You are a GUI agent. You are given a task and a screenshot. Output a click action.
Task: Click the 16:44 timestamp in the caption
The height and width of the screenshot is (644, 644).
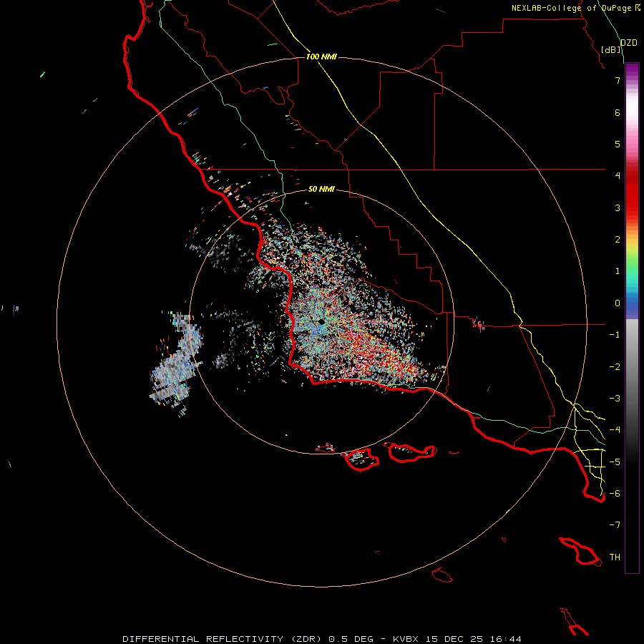(x=506, y=639)
